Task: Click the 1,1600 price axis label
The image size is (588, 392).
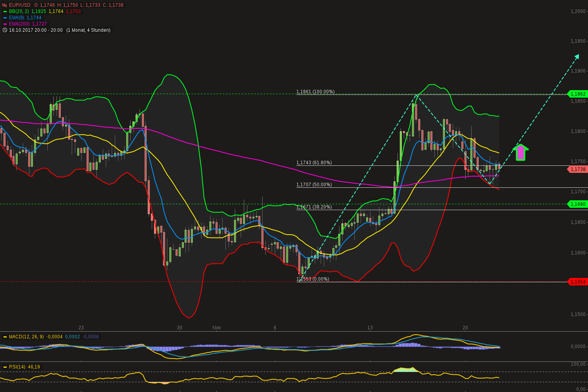Action: click(578, 253)
